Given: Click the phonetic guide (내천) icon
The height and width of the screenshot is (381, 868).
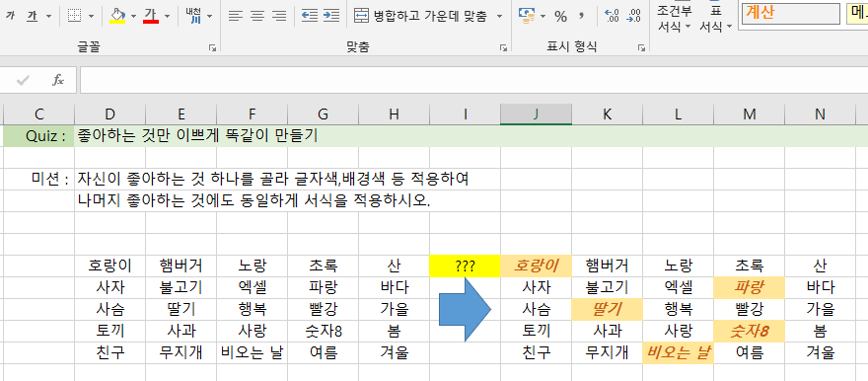Looking at the screenshot, I should (193, 16).
